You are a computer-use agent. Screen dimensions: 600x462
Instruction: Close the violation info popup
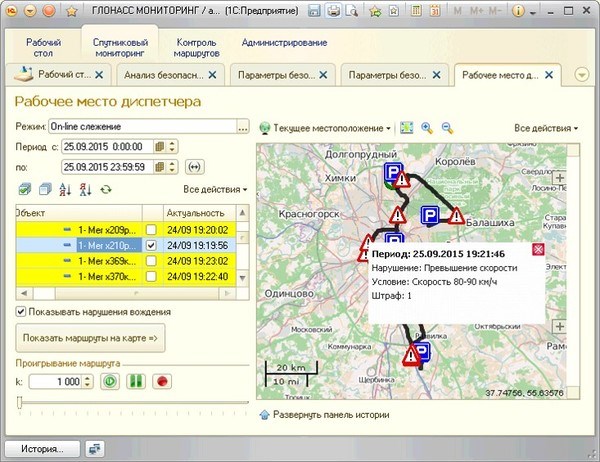[538, 250]
